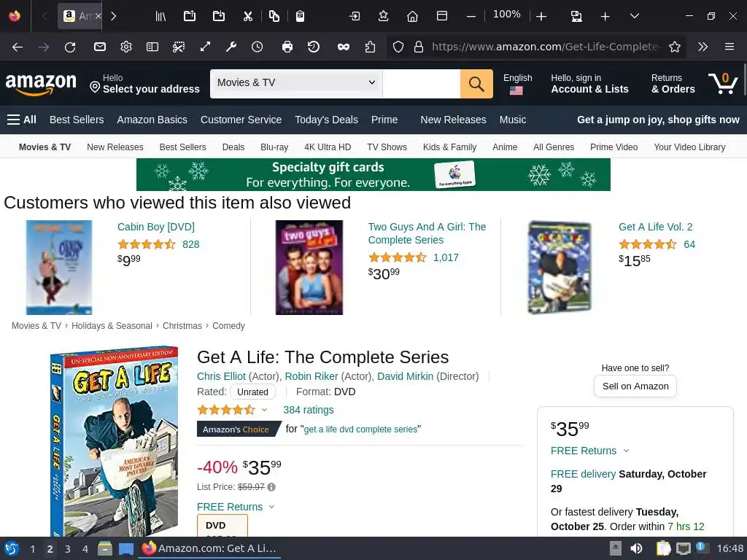
Task: Open Account & Lists menu
Action: pyautogui.click(x=589, y=84)
